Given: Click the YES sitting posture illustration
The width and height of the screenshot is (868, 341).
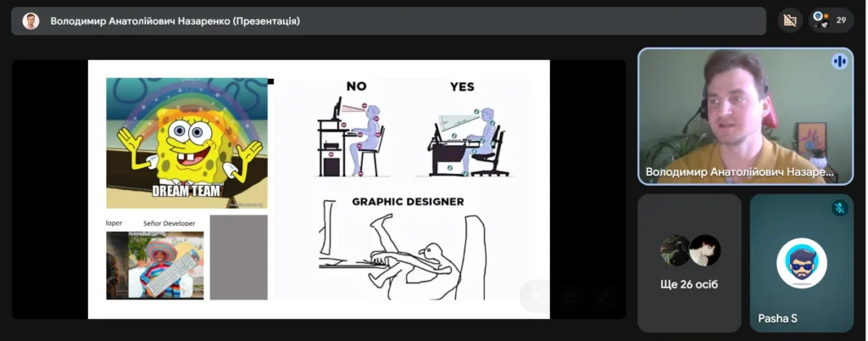Looking at the screenshot, I should point(467,136).
